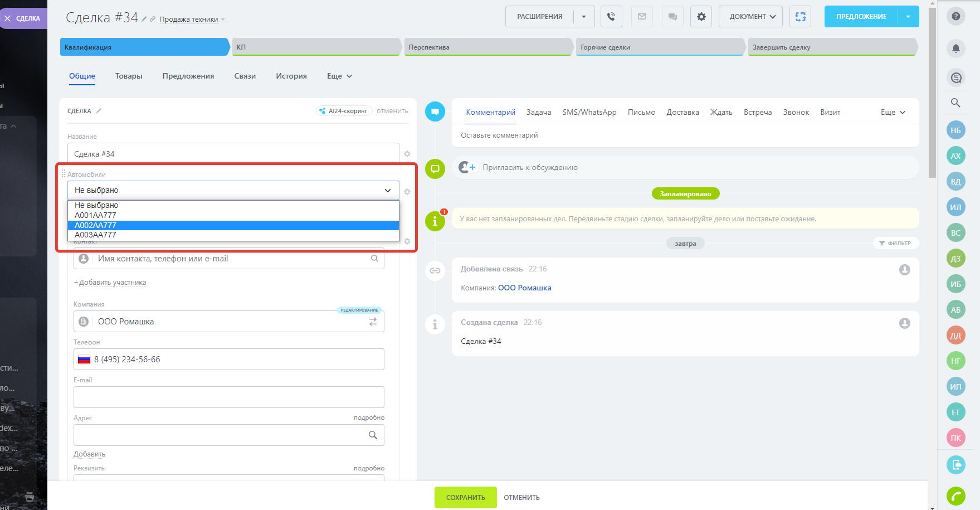Click the phone call icon in header

[611, 17]
